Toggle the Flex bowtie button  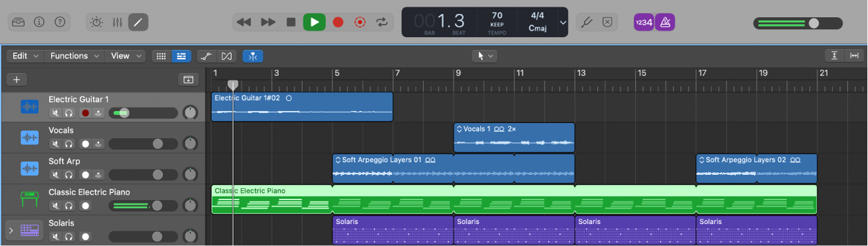coord(226,57)
